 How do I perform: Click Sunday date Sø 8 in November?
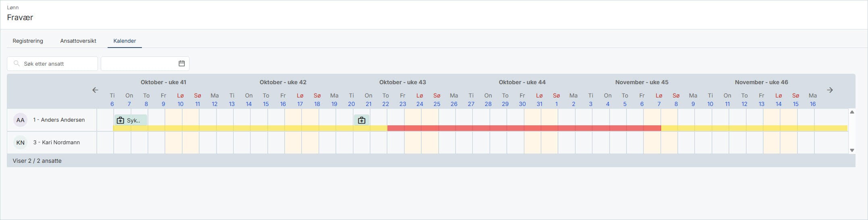pos(676,100)
